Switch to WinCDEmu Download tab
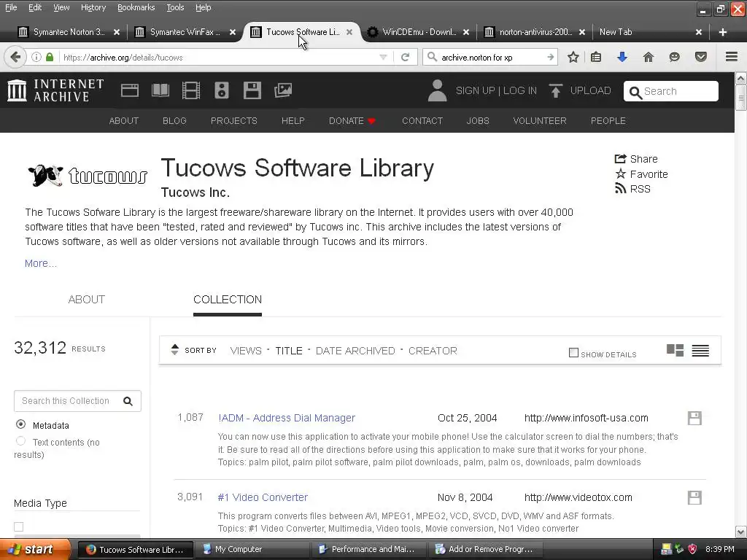Screen dimensions: 747x560 tap(419, 32)
